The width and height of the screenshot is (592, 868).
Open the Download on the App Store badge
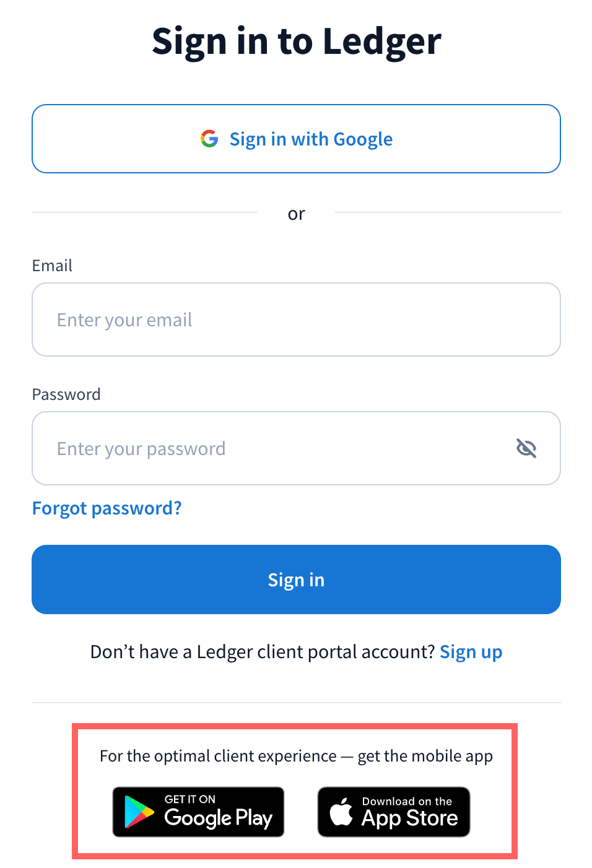pyautogui.click(x=394, y=812)
